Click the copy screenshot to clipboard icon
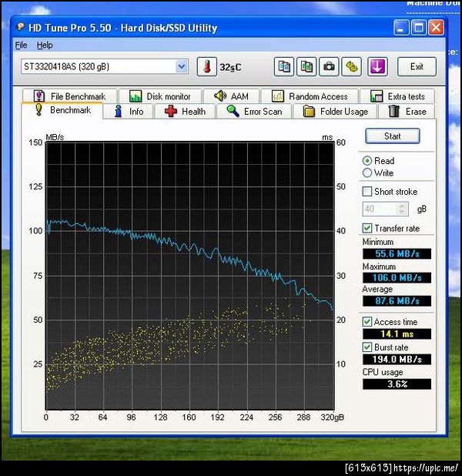The image size is (462, 476). (x=306, y=66)
